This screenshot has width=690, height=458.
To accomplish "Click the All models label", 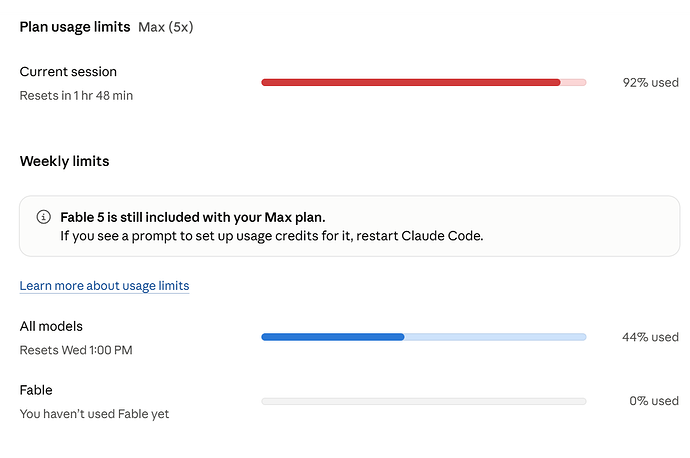I will click(x=51, y=326).
